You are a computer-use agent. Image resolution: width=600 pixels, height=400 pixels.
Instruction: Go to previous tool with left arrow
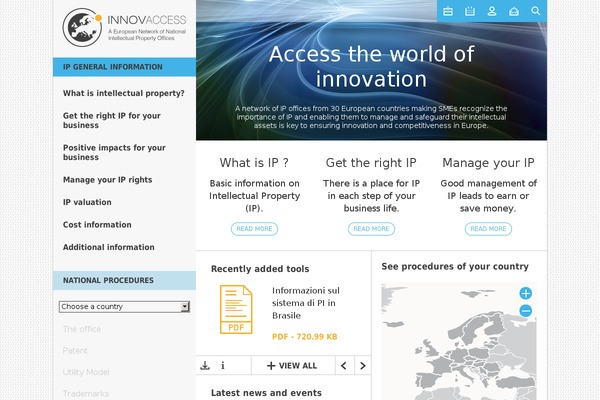point(344,366)
